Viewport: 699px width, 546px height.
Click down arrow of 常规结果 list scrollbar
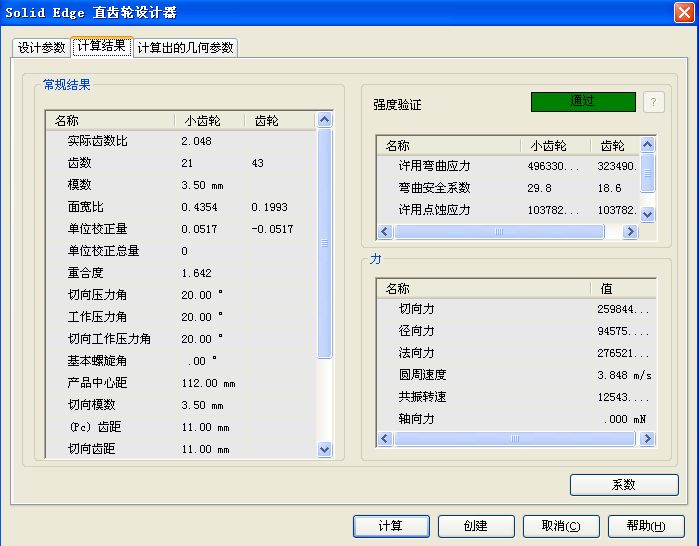325,449
